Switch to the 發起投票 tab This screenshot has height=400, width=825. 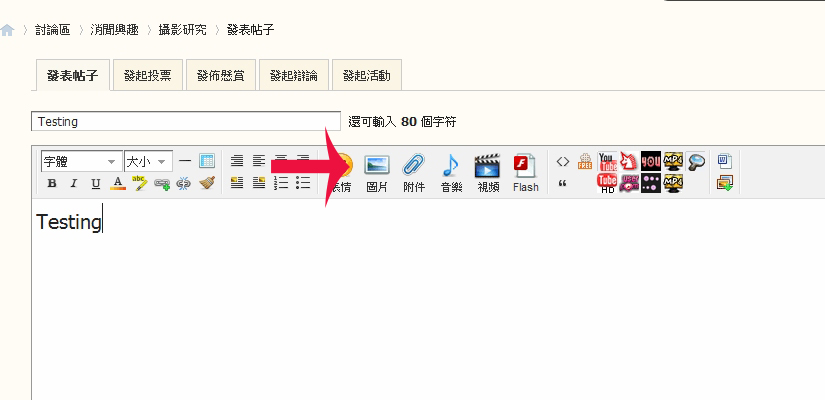(x=147, y=75)
